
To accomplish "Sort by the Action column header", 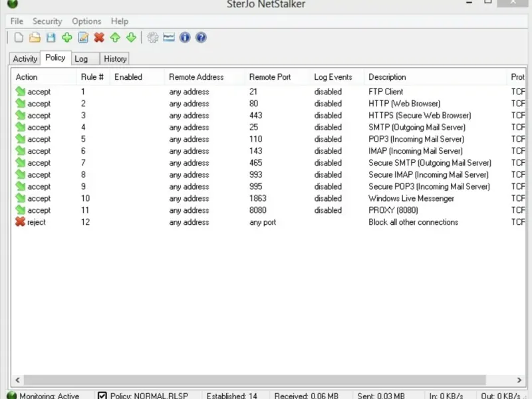I will pyautogui.click(x=44, y=77).
